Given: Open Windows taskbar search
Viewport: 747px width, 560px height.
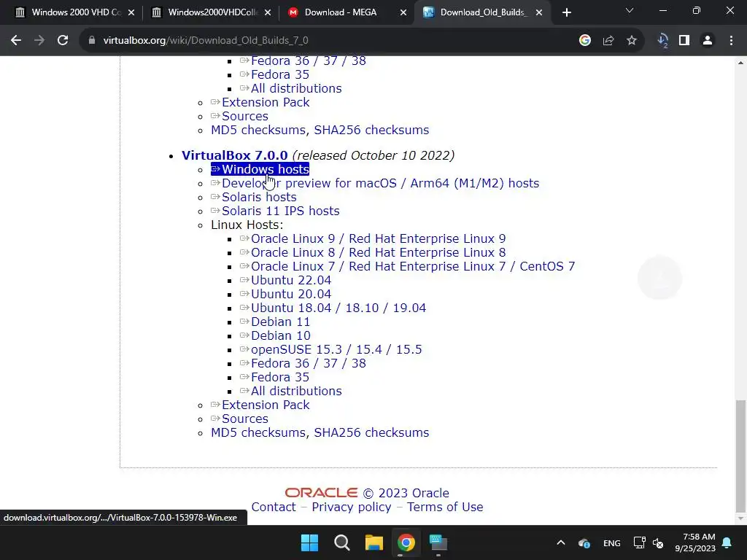Looking at the screenshot, I should tap(341, 542).
